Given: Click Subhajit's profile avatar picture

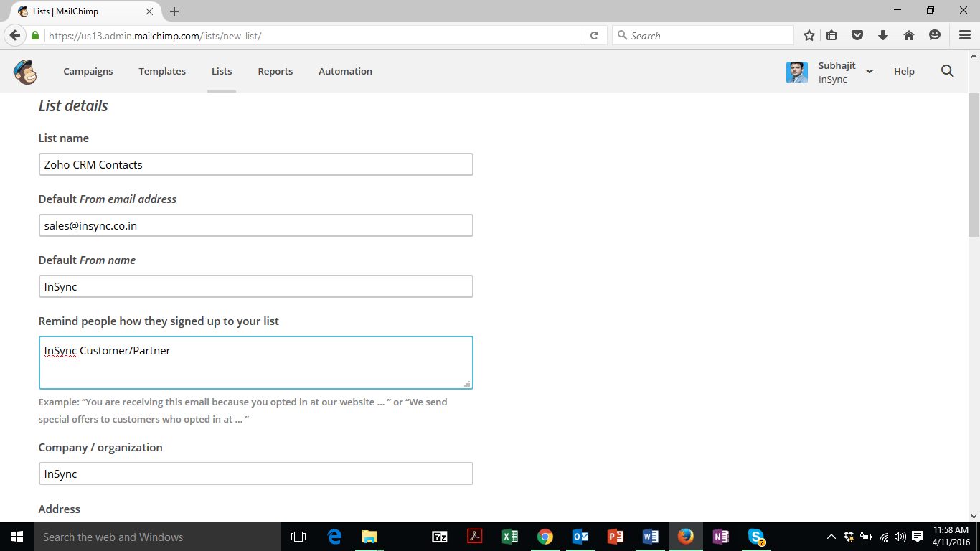Looking at the screenshot, I should click(797, 72).
